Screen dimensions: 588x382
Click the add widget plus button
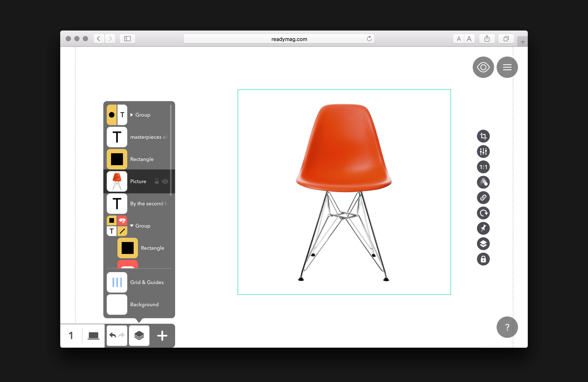[162, 336]
